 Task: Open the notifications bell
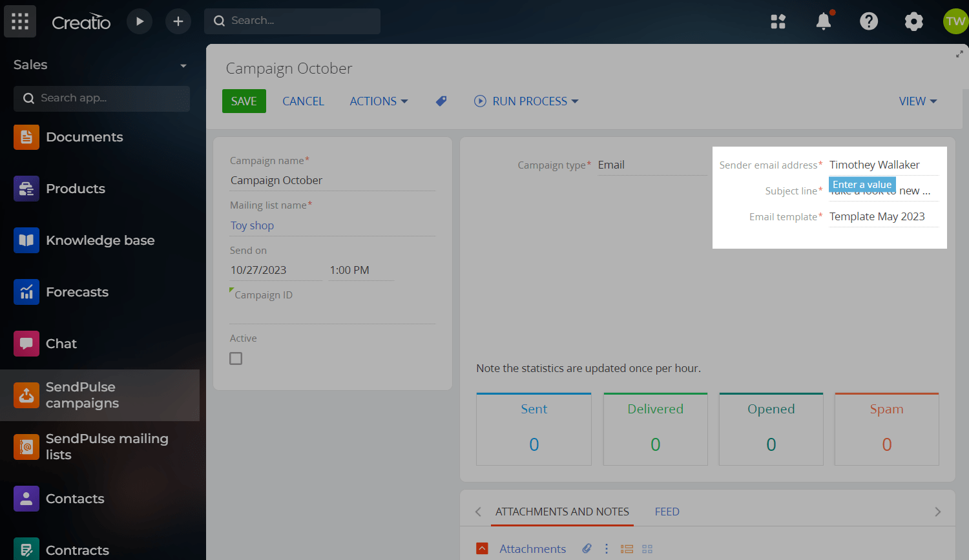pyautogui.click(x=824, y=21)
